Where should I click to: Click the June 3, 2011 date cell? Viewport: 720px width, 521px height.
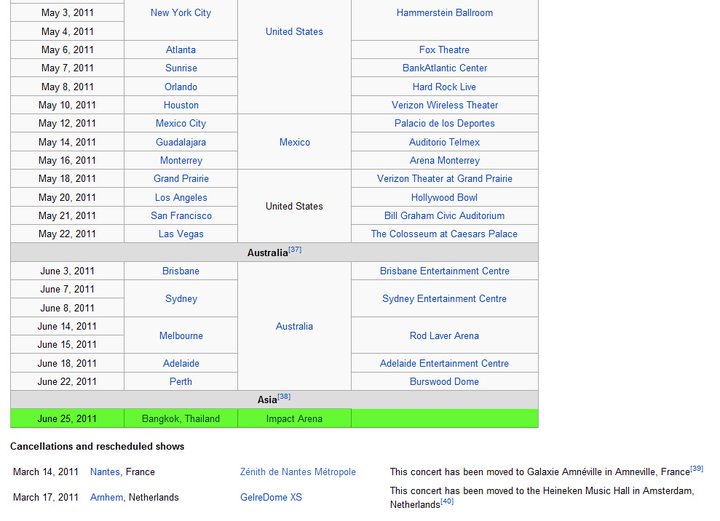tap(67, 271)
